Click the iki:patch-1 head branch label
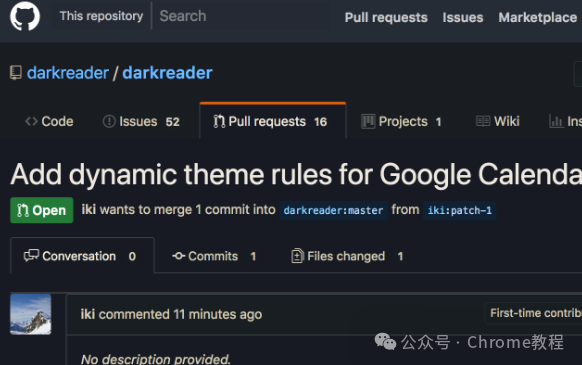582x365 pixels. pos(460,211)
